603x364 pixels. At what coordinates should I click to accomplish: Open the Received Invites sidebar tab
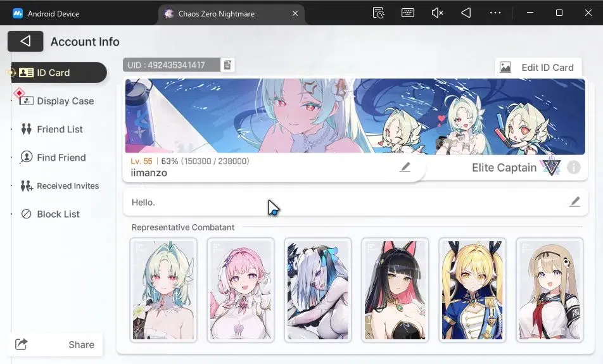(x=60, y=185)
